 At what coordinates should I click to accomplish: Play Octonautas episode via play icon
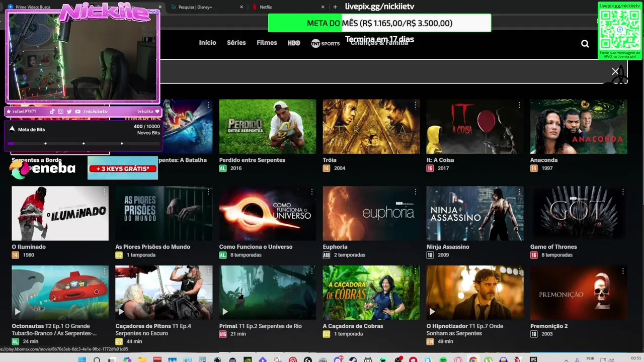click(x=18, y=312)
